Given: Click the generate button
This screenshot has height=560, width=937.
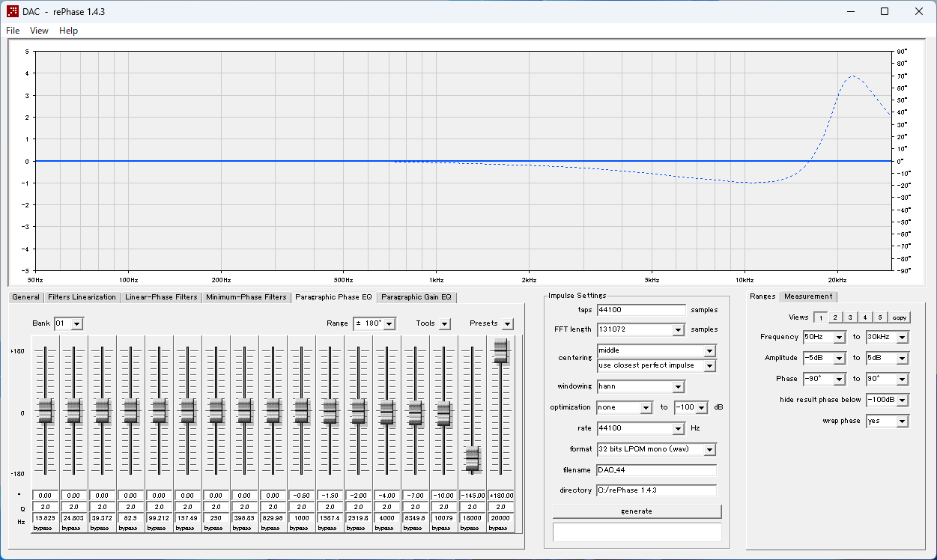Looking at the screenshot, I should pos(637,511).
